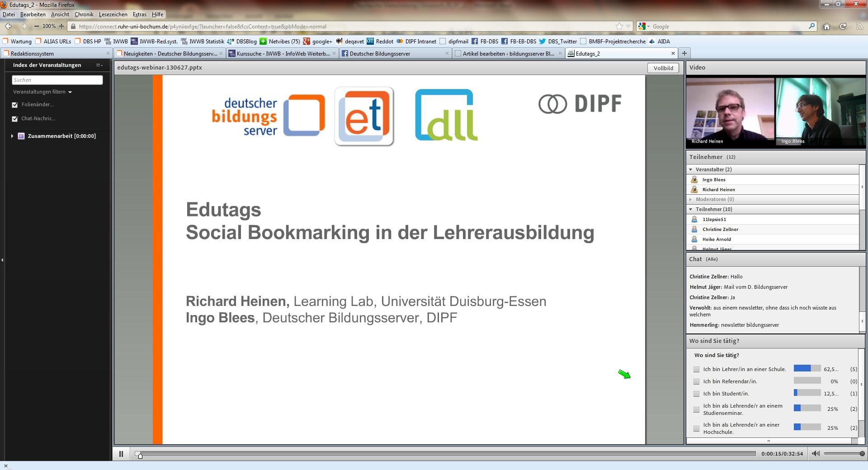868x470 pixels.
Task: Switch to Artikel bearbeiten tab
Action: click(x=509, y=53)
